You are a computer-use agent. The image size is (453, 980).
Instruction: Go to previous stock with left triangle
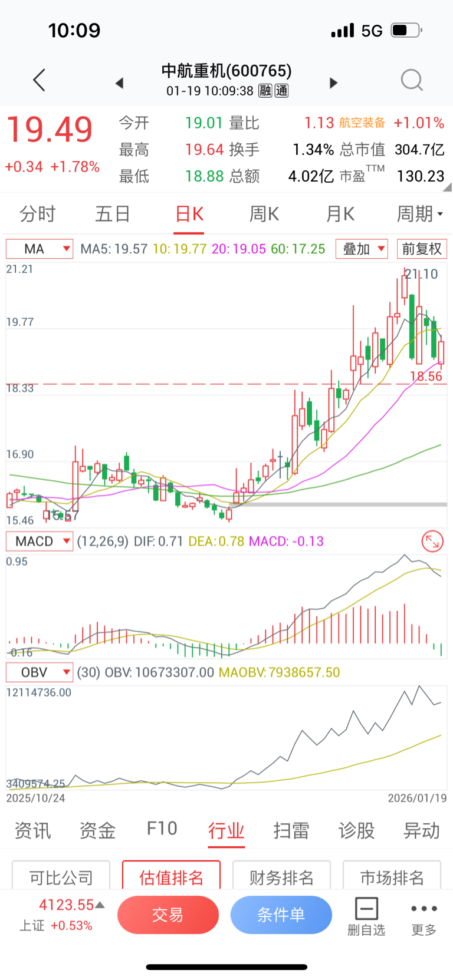[119, 83]
